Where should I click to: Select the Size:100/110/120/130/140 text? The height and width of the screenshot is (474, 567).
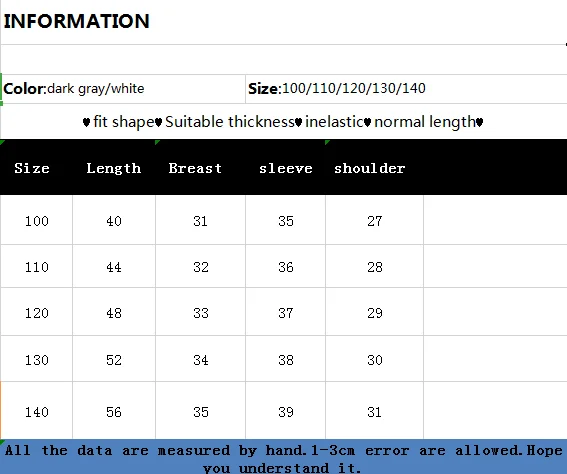[337, 89]
